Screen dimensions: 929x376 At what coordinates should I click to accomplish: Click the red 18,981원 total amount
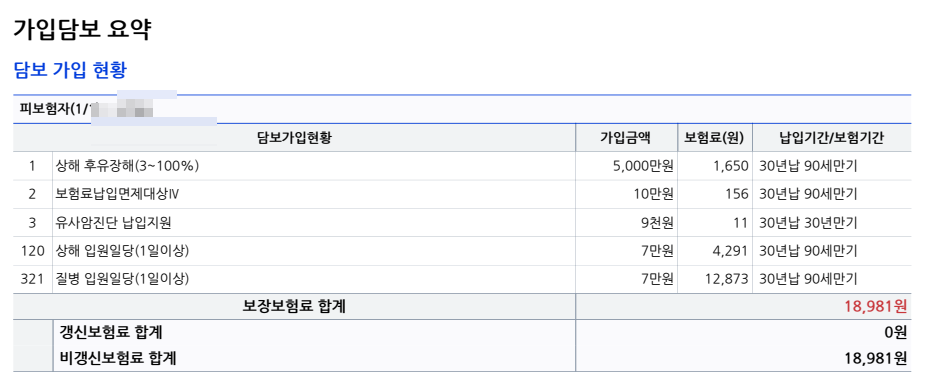coord(876,306)
